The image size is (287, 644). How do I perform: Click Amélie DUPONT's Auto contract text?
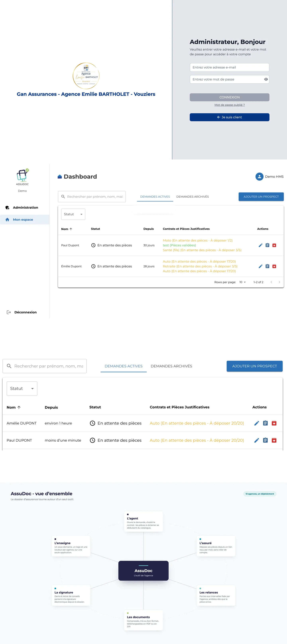[197, 423]
